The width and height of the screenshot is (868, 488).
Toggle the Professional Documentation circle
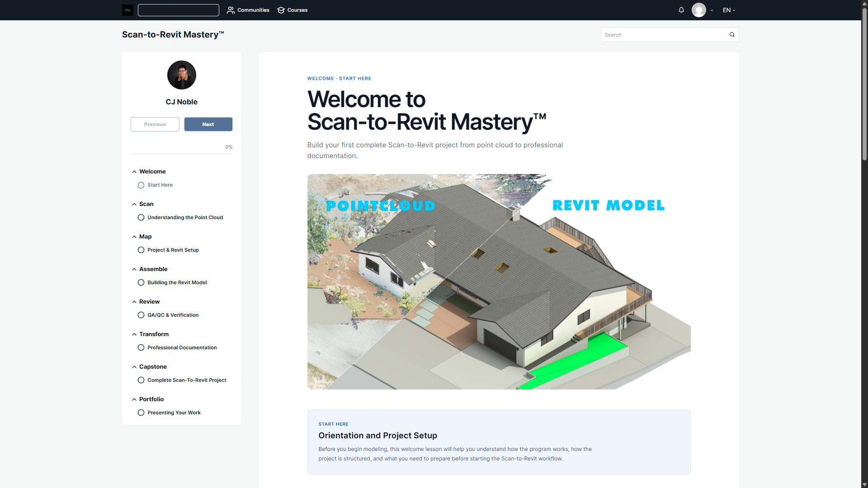click(141, 347)
